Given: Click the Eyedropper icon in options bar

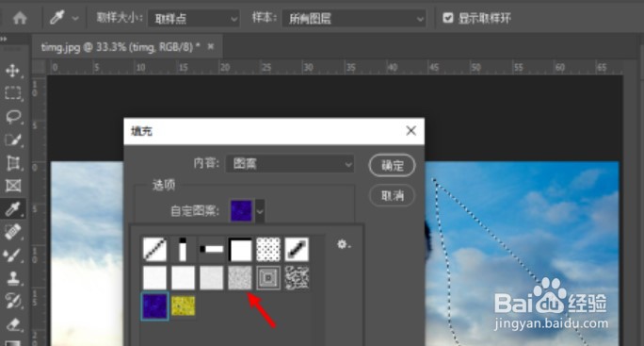Looking at the screenshot, I should (57, 18).
